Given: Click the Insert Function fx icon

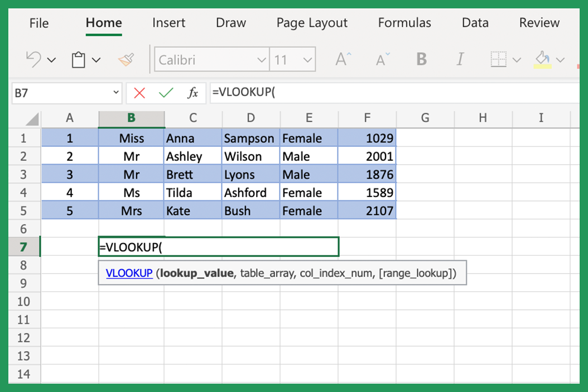Looking at the screenshot, I should [192, 92].
